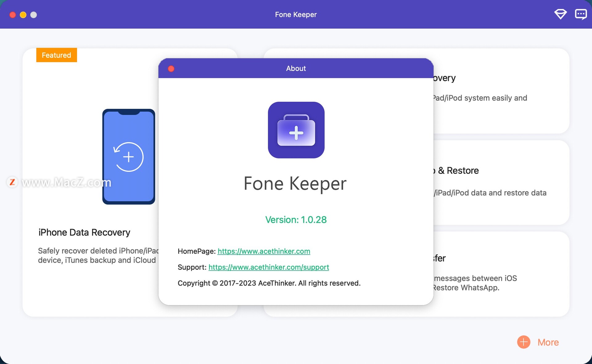Viewport: 592px width, 364px height.
Task: Open the acethinker.com homepage link
Action: tap(264, 251)
